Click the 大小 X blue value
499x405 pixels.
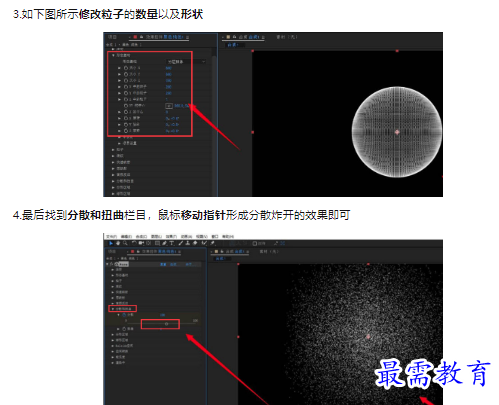(169, 68)
